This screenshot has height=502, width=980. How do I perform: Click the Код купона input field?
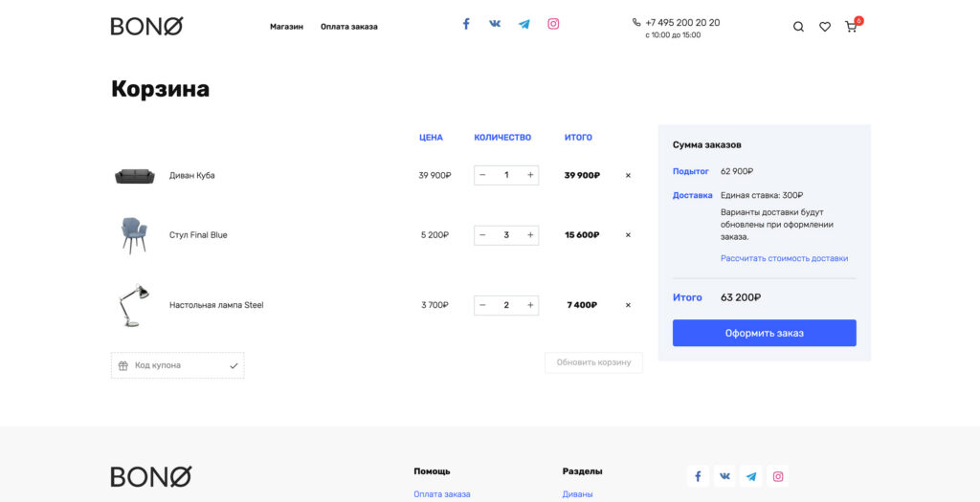[177, 365]
